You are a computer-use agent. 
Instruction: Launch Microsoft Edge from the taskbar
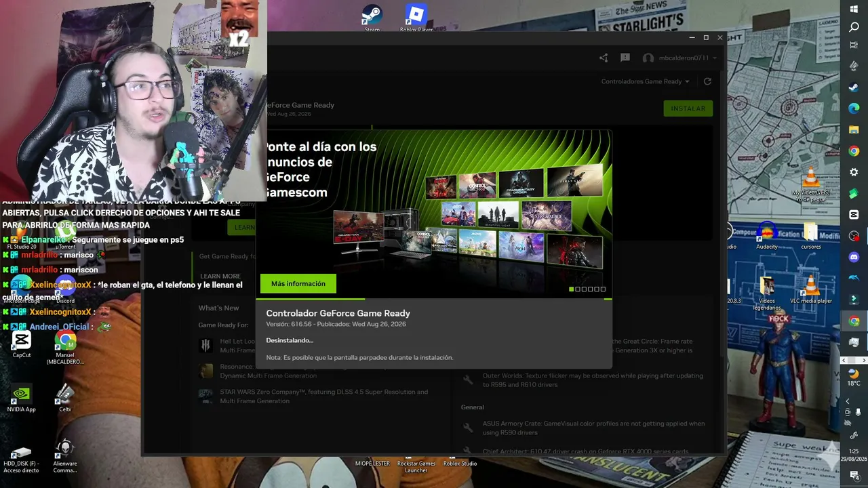[854, 108]
